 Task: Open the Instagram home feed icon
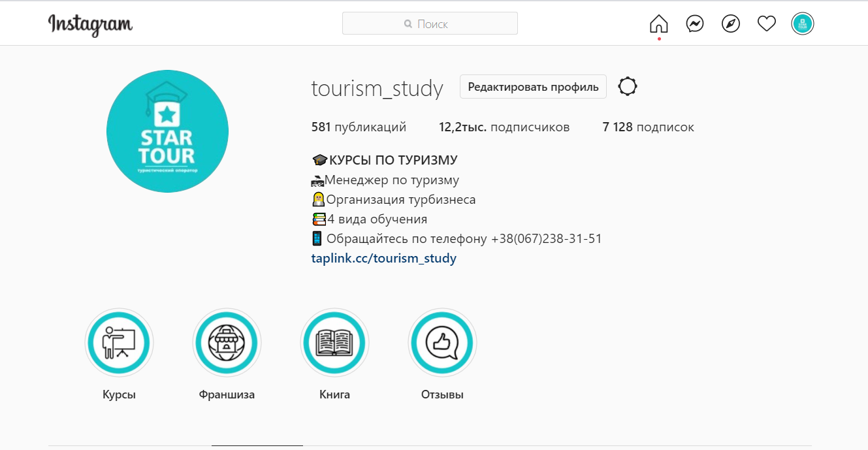pyautogui.click(x=659, y=24)
